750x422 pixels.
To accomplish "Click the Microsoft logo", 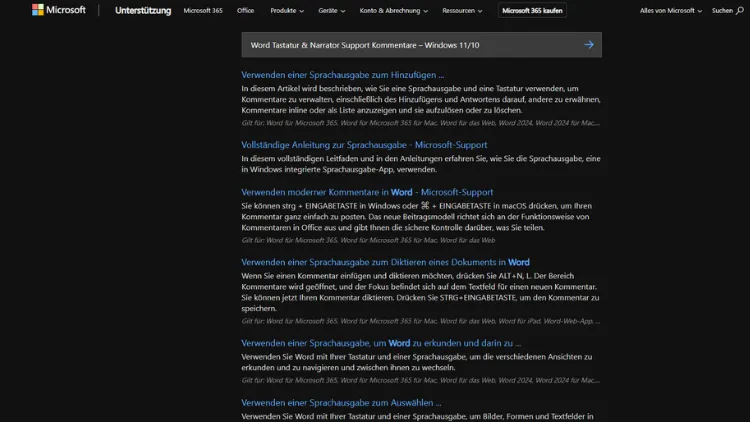I will click(58, 10).
